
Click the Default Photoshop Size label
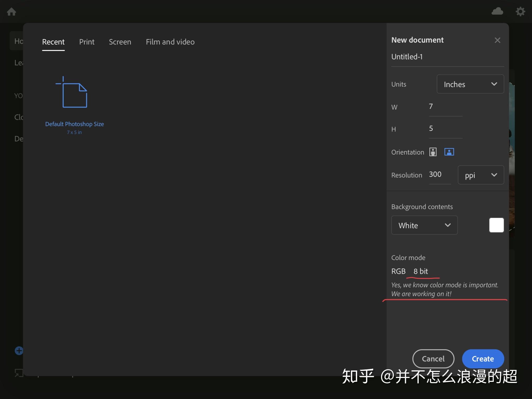coord(75,124)
